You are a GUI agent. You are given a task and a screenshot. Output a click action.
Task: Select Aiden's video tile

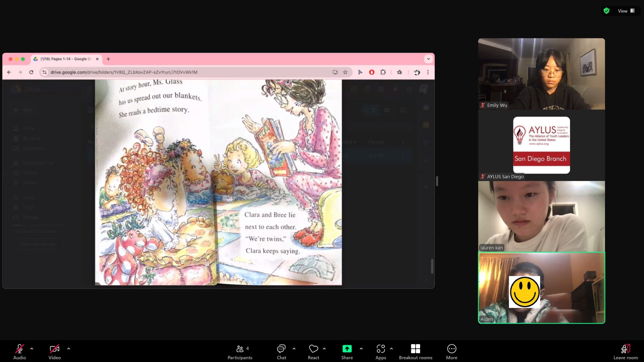pyautogui.click(x=541, y=288)
